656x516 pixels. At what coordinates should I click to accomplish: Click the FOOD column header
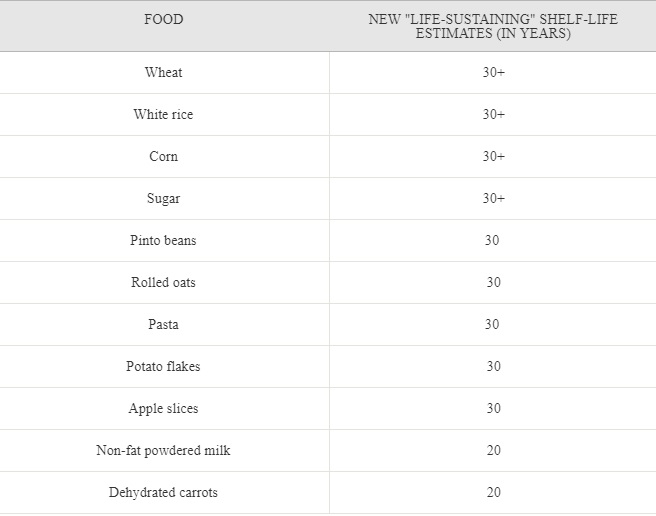[x=164, y=19]
